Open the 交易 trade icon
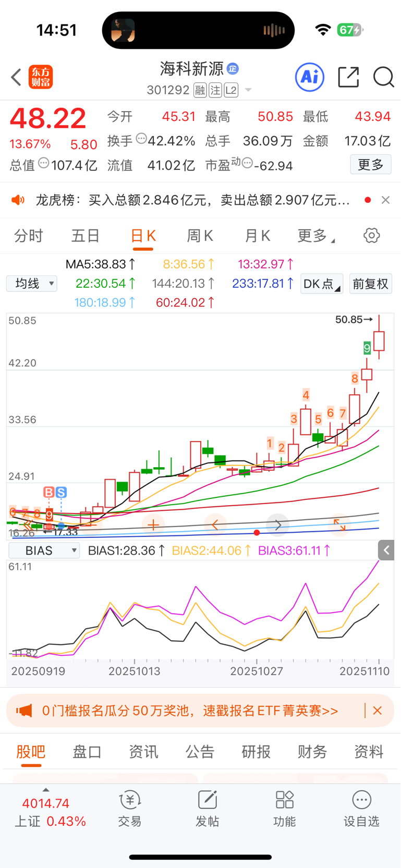401x868 pixels. 130,809
